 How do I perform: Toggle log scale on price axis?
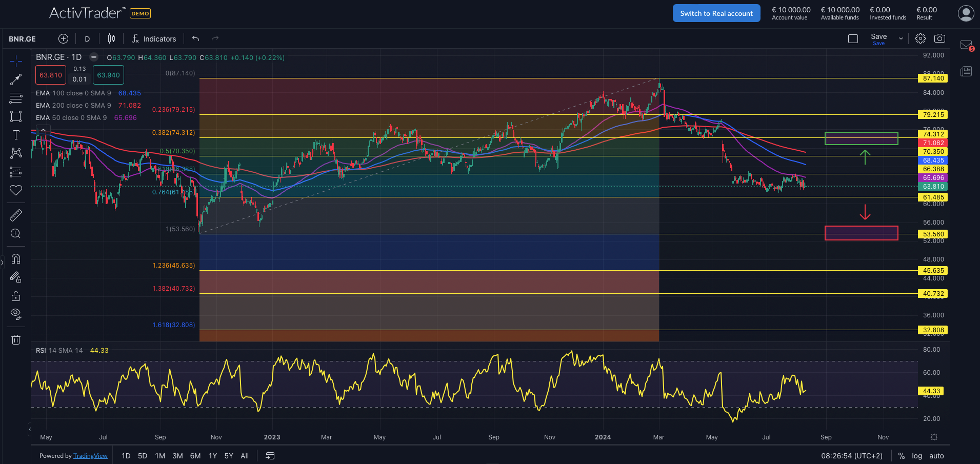pyautogui.click(x=917, y=456)
